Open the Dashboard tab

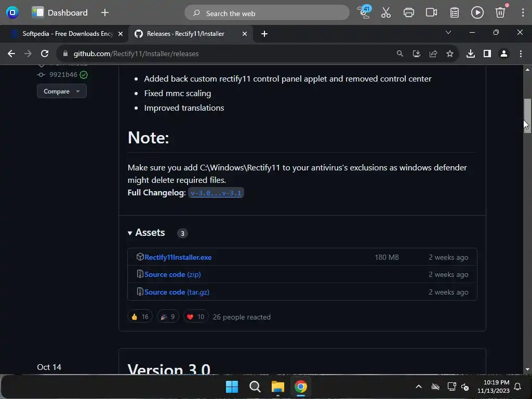point(60,12)
